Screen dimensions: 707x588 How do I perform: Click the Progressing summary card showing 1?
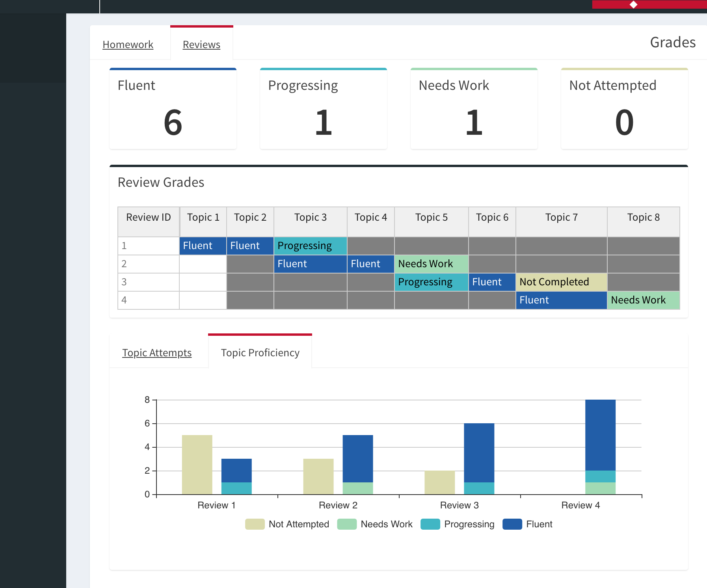pos(323,109)
